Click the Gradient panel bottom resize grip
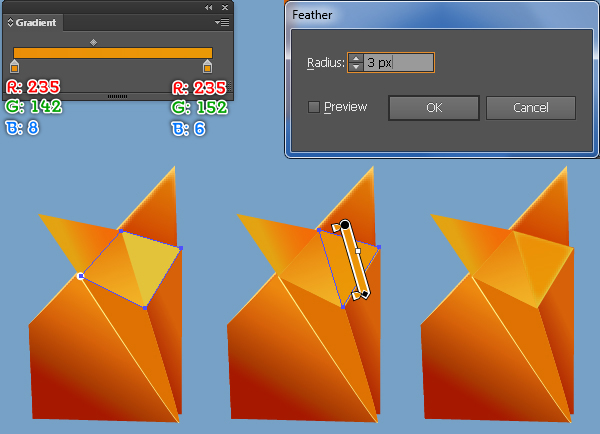Viewport: 600px width, 434px height. [x=117, y=96]
